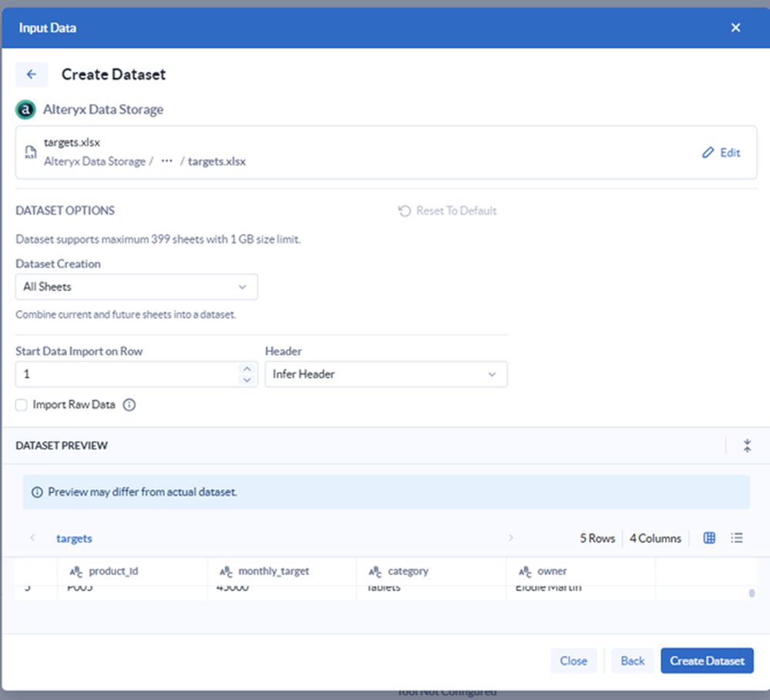Image resolution: width=770 pixels, height=700 pixels.
Task: Click Alteryx Data Storage in breadcrumb path
Action: coord(95,162)
